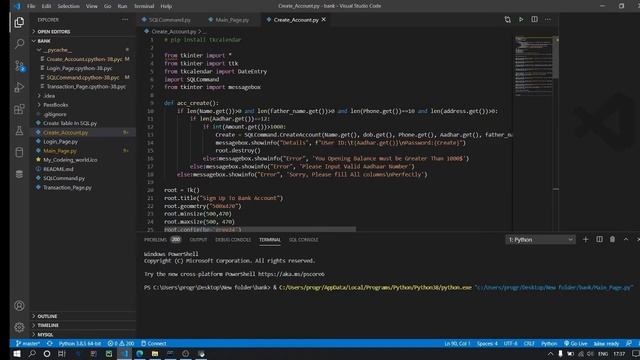Change UTF-8 file encoding
Image resolution: width=640 pixels, height=360 pixels.
pyautogui.click(x=510, y=343)
